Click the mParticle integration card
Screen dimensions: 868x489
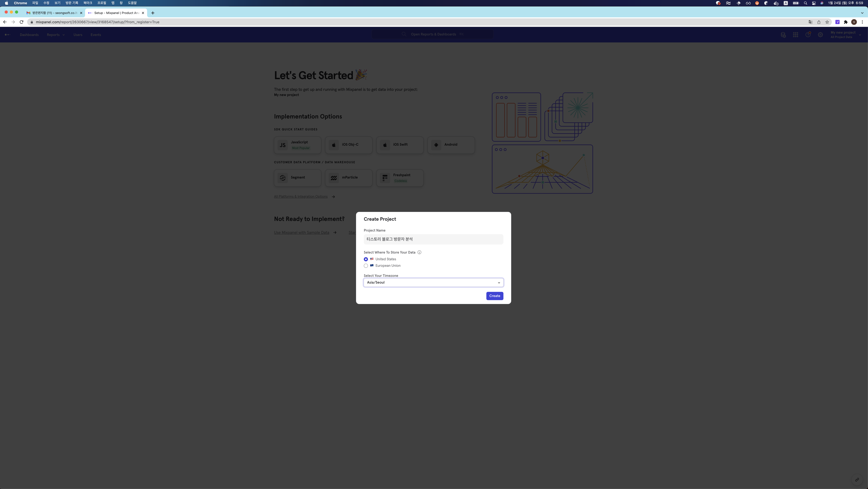tap(349, 178)
